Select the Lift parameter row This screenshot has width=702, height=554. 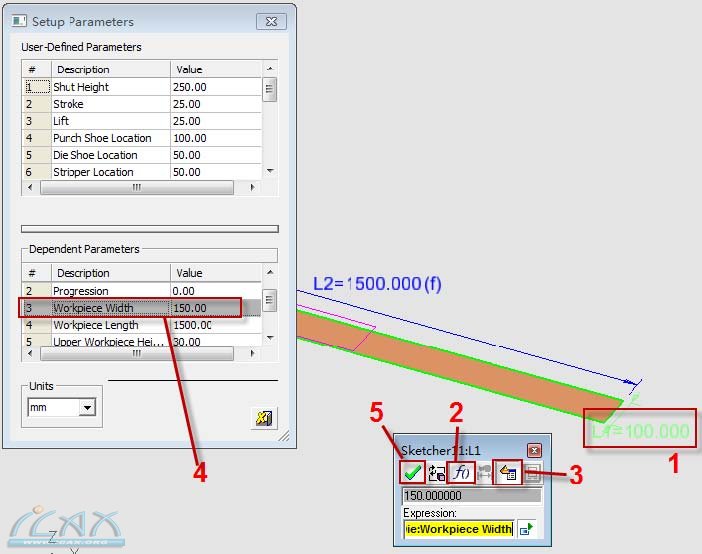pyautogui.click(x=141, y=121)
